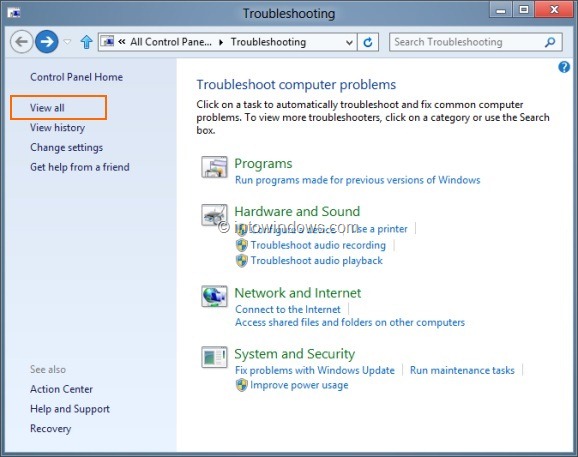Open Action Center link
The width and height of the screenshot is (578, 457).
pyautogui.click(x=61, y=389)
